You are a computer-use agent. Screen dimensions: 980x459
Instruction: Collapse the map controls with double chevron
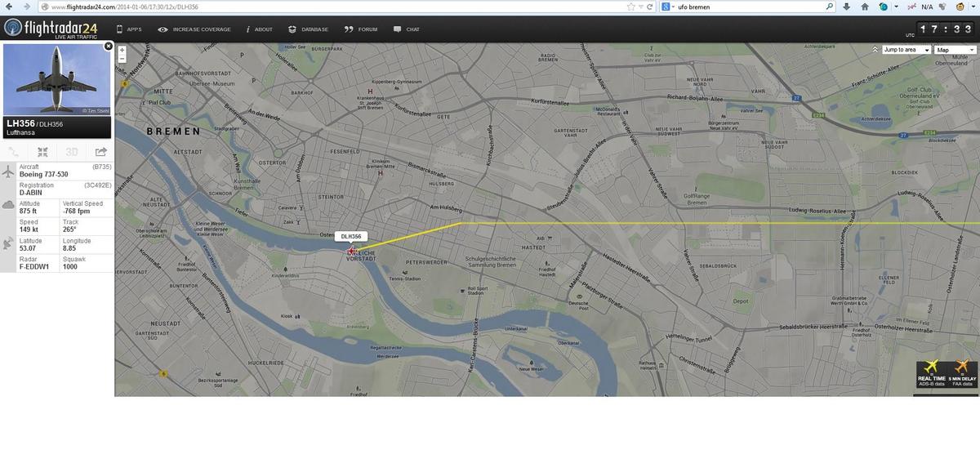coord(875,50)
